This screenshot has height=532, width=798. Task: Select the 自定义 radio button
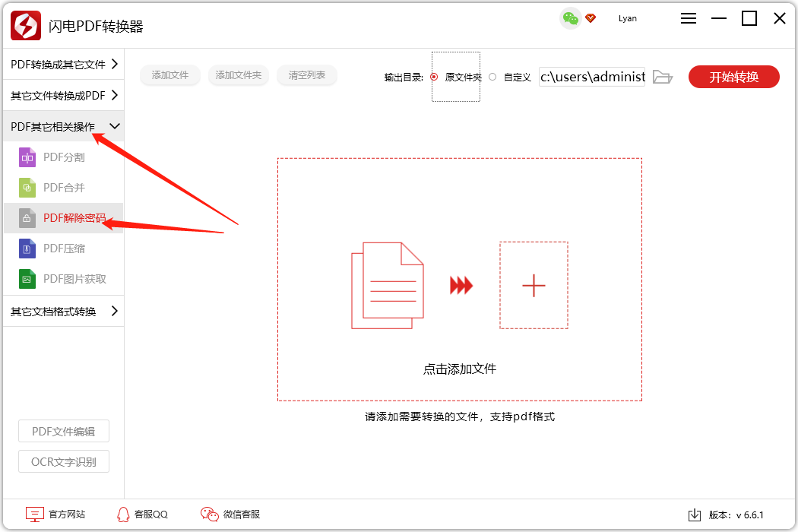coord(492,77)
